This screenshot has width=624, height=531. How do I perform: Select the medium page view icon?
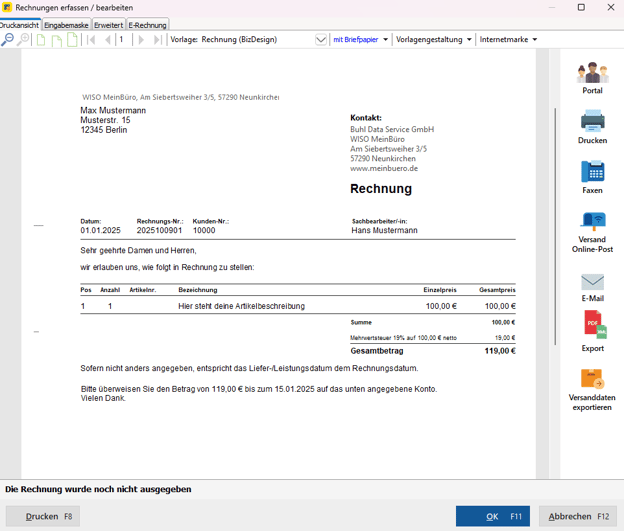tap(57, 40)
